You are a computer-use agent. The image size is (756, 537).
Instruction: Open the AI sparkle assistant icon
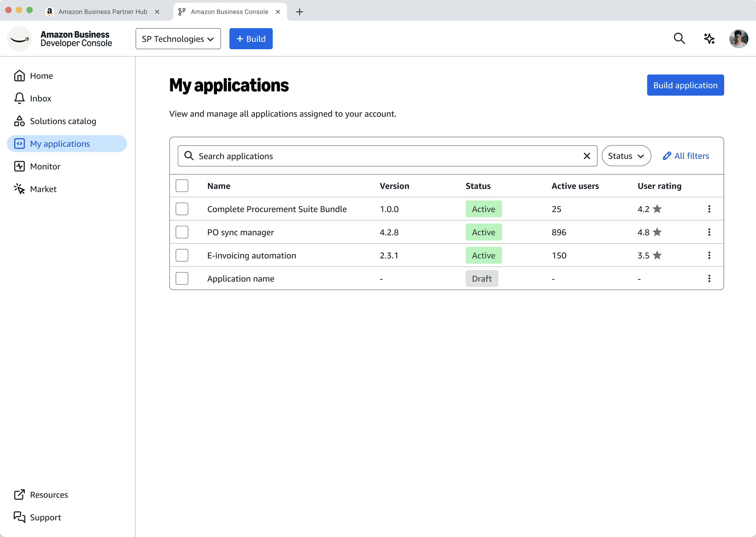pos(709,39)
